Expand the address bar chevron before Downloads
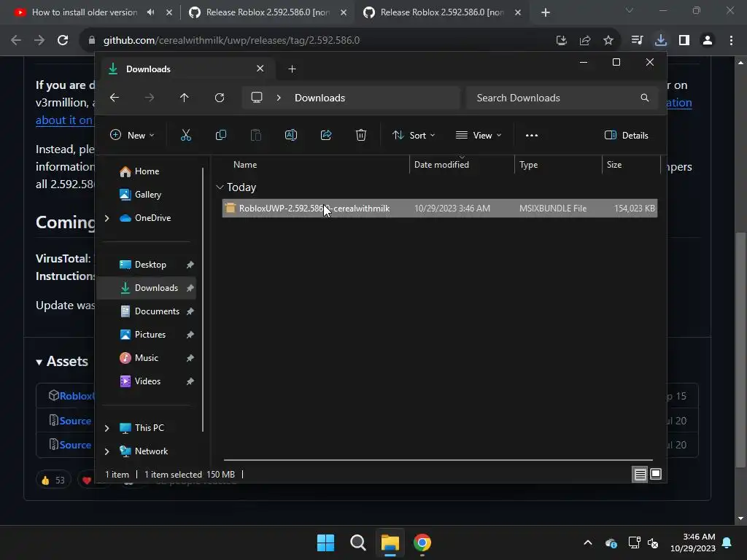Screen dimensions: 747x560 (279, 98)
